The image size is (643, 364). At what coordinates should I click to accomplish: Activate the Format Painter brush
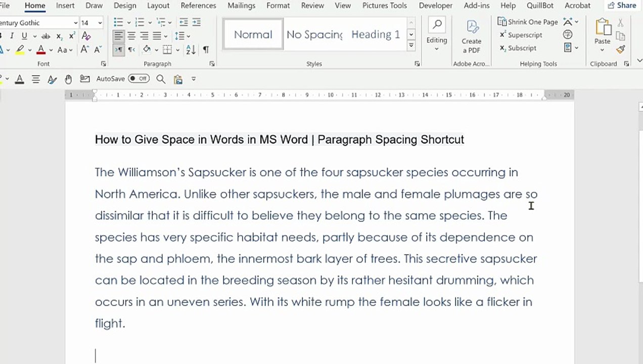tap(620, 49)
